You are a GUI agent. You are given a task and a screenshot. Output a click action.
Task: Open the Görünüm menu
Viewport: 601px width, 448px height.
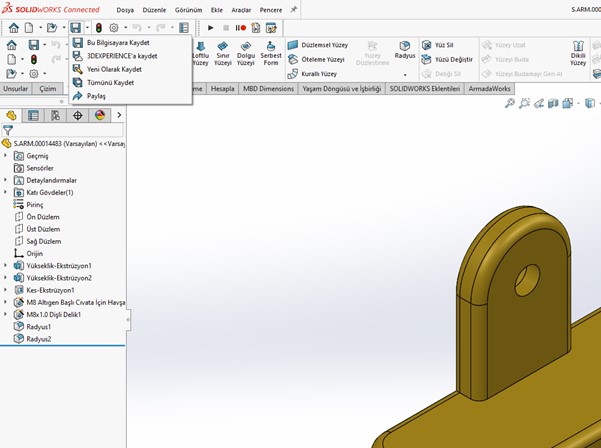click(x=187, y=9)
